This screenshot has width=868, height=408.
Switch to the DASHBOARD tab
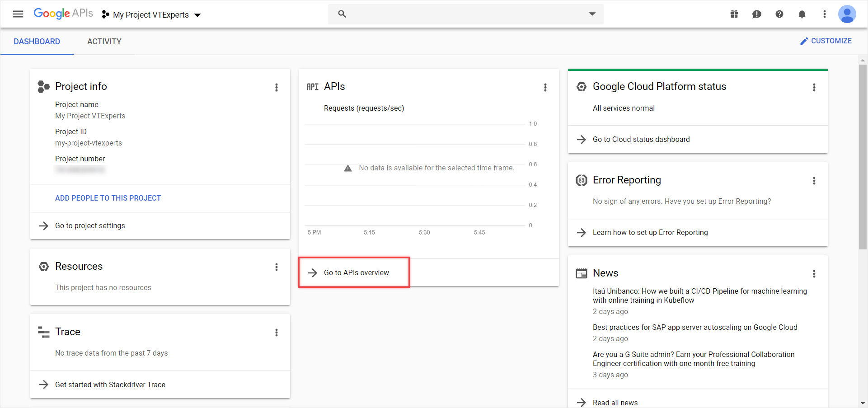click(x=37, y=42)
